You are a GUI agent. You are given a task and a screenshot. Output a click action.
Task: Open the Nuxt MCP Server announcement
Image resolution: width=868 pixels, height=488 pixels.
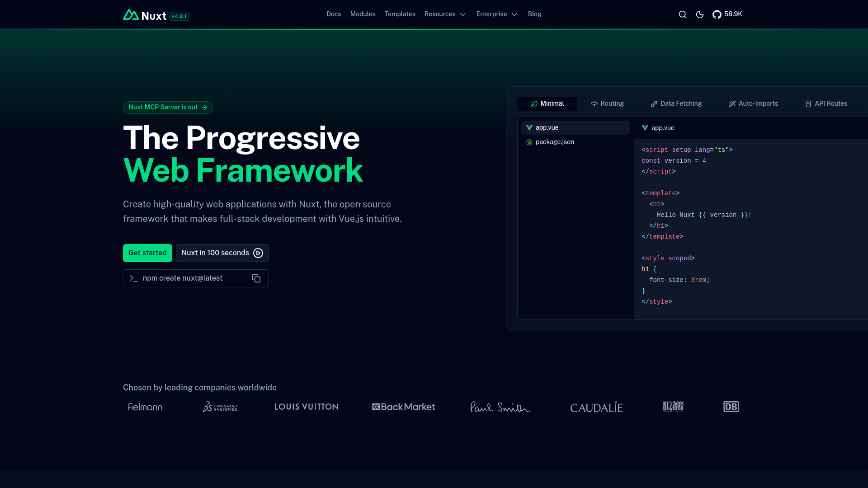[x=168, y=107]
